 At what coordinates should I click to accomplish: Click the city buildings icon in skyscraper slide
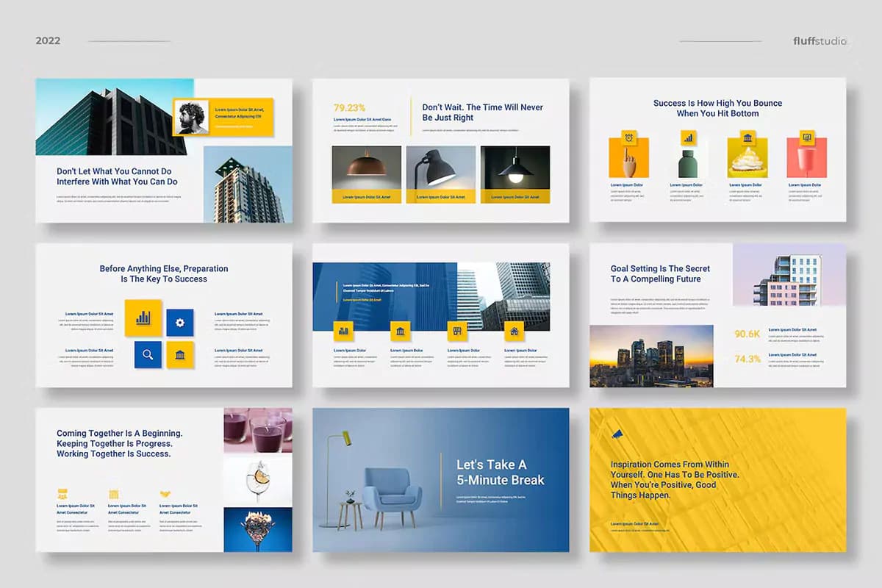(x=343, y=331)
